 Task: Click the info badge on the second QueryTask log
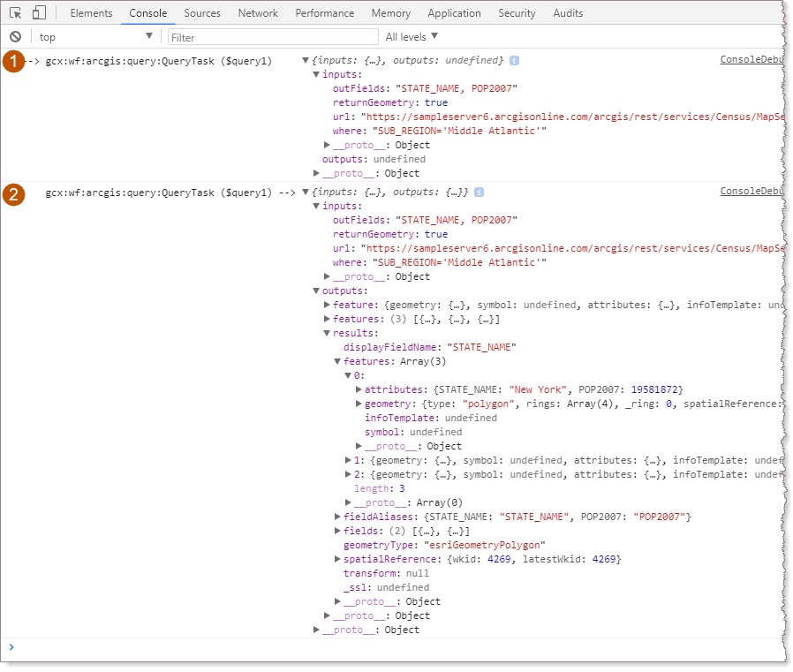coord(479,192)
